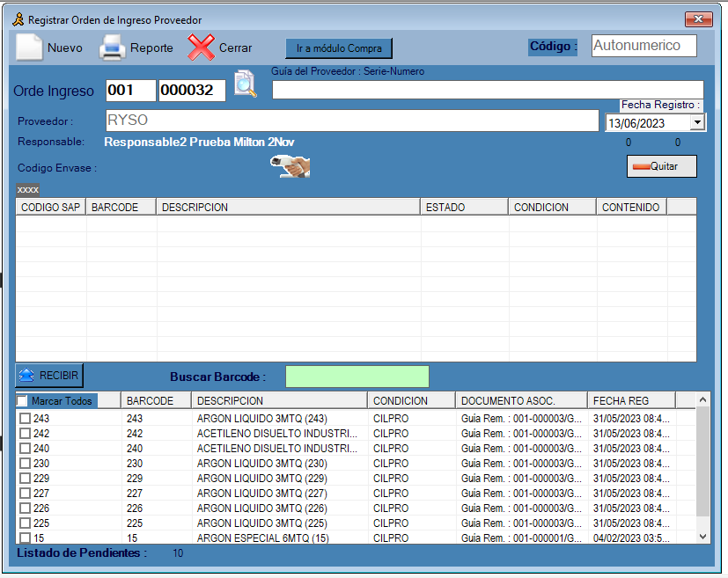Click the app icon in title bar

18,19
